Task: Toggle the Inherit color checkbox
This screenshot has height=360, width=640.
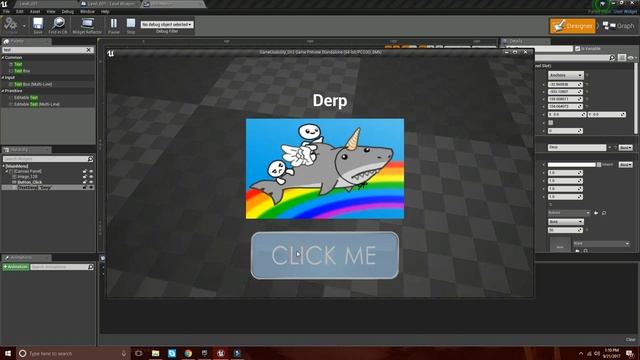Action: (599, 164)
